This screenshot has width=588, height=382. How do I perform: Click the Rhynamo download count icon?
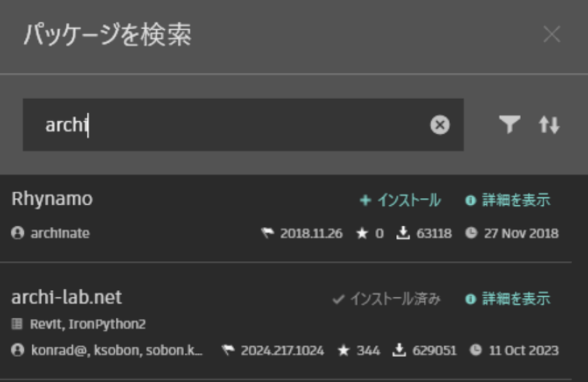(402, 233)
